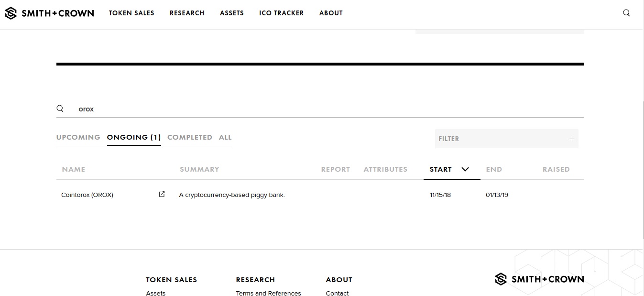Click the plus icon in Filter box

[572, 139]
